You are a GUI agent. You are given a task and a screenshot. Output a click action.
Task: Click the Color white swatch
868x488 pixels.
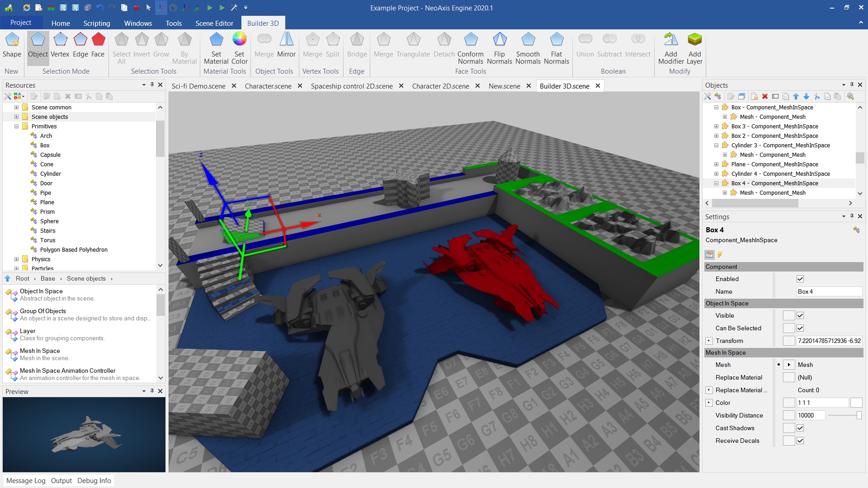[x=856, y=403]
